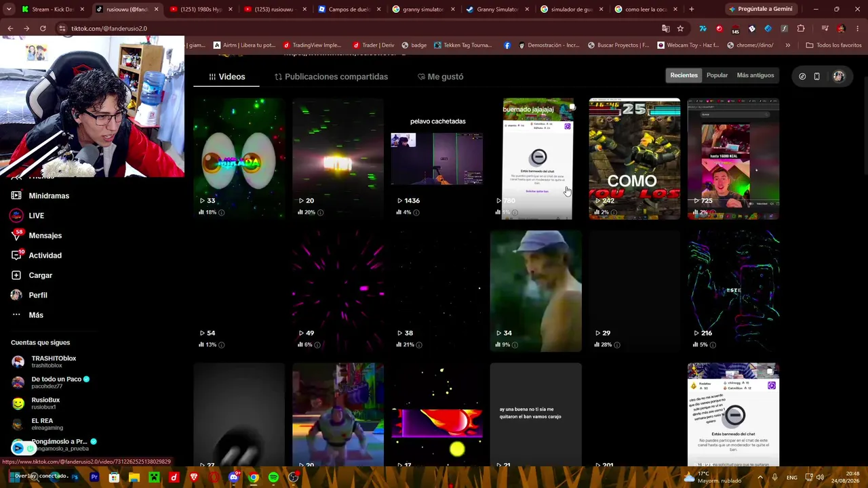This screenshot has width=868, height=488.
Task: Reload the page
Action: (43, 28)
